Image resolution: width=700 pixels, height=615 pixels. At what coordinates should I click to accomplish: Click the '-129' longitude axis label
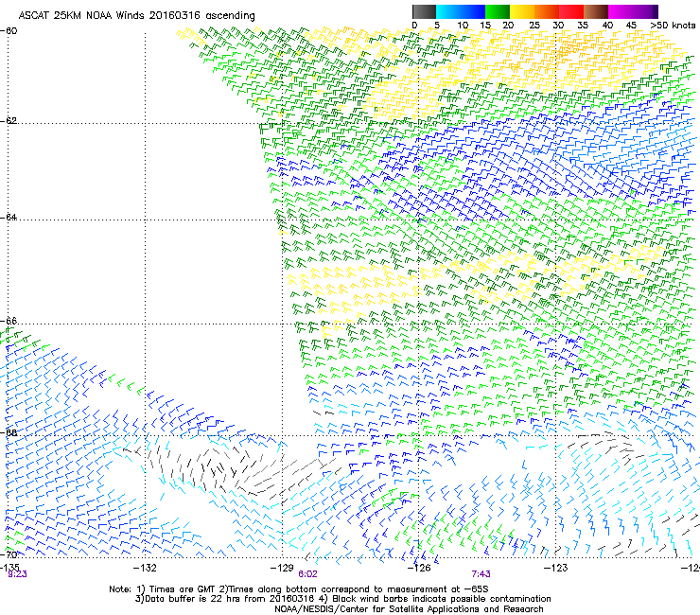[282, 568]
